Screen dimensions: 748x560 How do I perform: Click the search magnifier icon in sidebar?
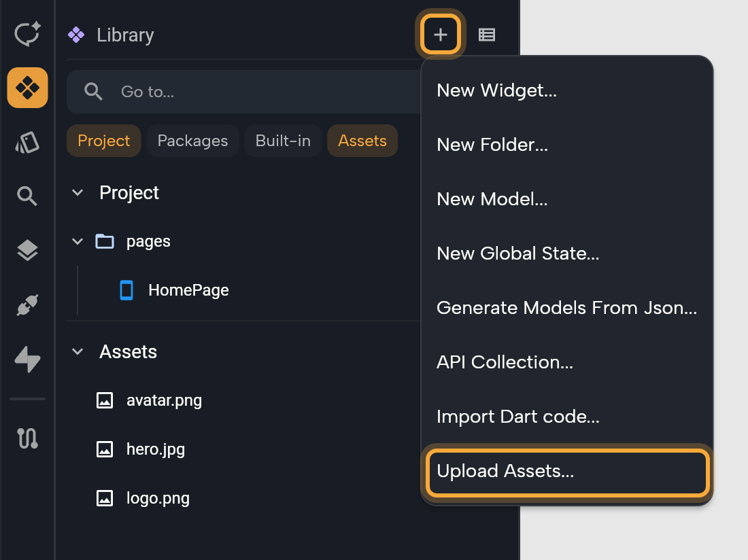click(27, 196)
